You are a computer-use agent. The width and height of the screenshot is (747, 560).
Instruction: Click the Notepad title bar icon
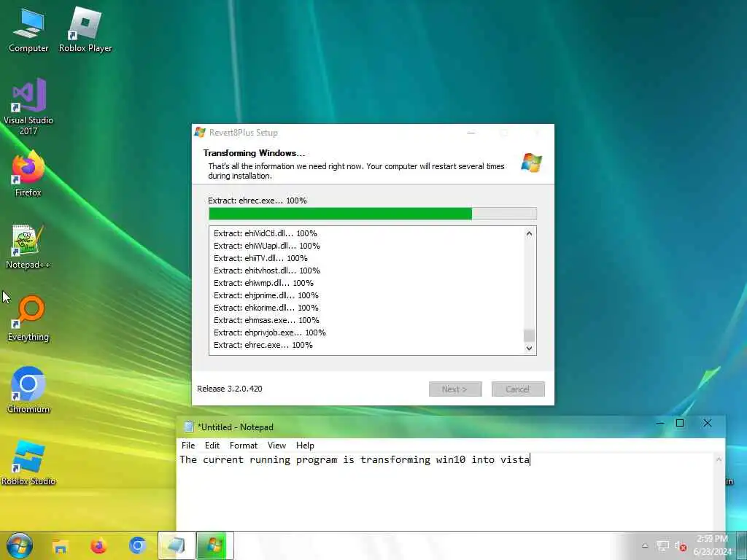coord(189,427)
